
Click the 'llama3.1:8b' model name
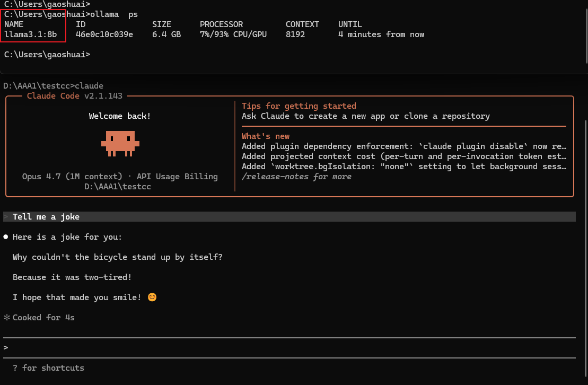(x=30, y=34)
